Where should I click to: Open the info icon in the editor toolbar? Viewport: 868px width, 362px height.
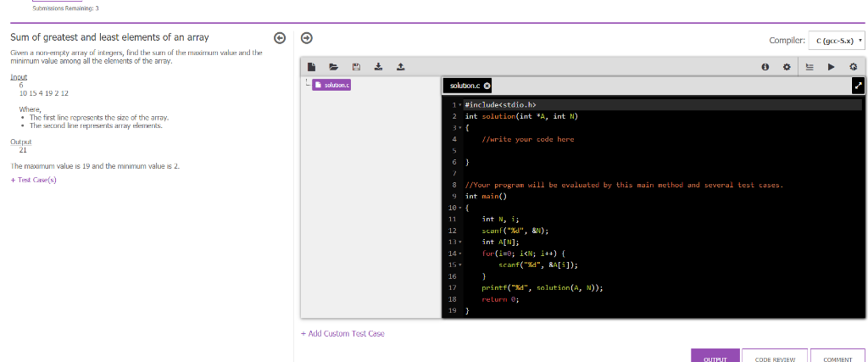click(765, 67)
